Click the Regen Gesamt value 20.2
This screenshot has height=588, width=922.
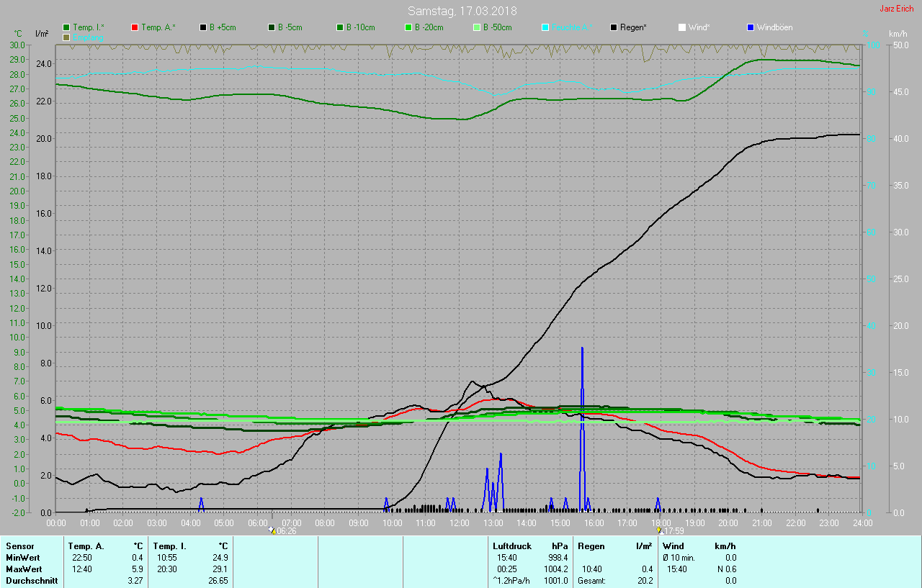pyautogui.click(x=645, y=581)
